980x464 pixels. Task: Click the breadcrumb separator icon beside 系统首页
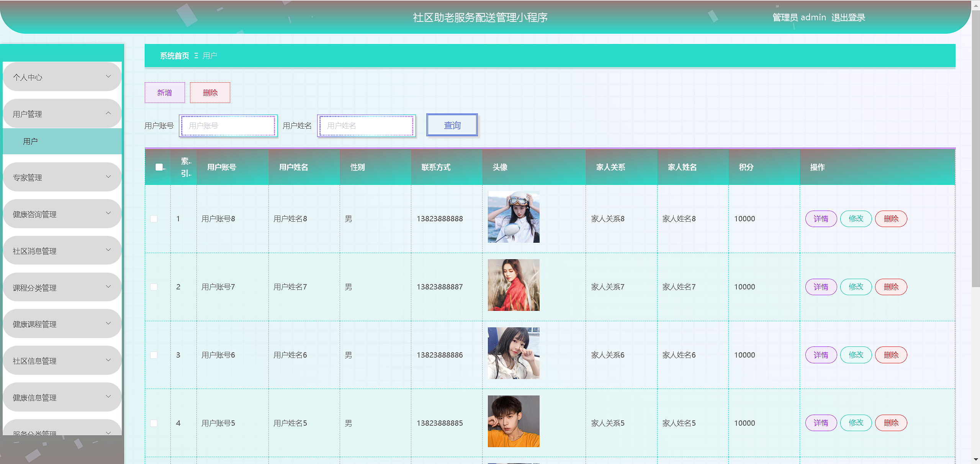[x=196, y=56]
